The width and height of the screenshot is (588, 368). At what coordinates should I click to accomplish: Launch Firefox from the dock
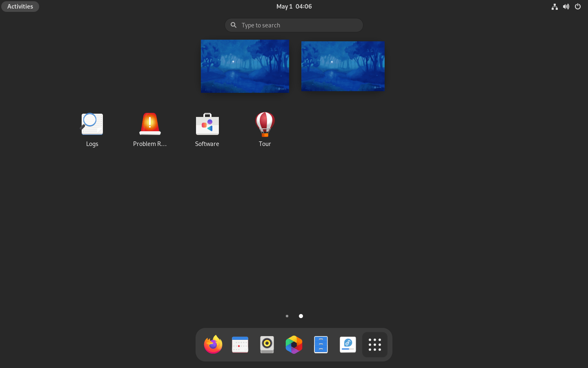[213, 345]
